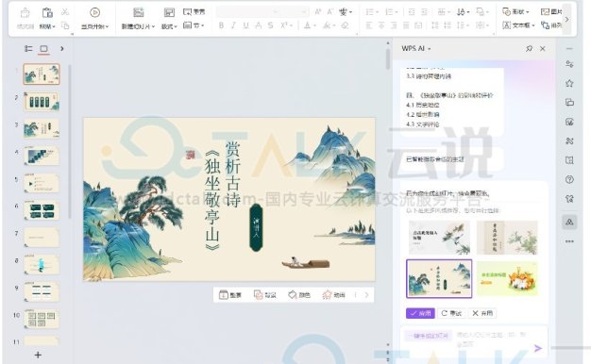Start slideshow with the play icon
The width and height of the screenshot is (591, 364).
(x=94, y=13)
